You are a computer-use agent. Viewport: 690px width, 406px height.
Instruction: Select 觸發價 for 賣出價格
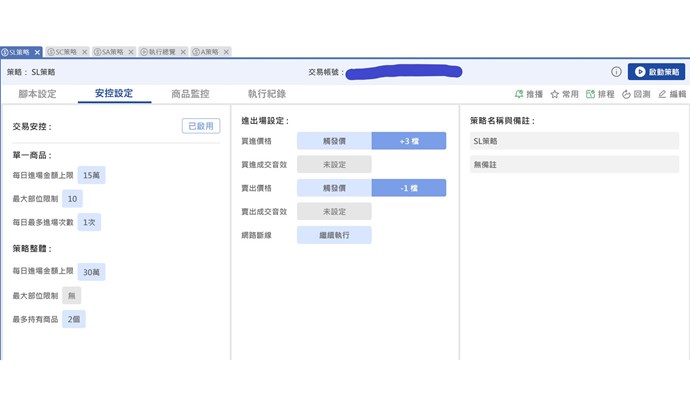334,188
